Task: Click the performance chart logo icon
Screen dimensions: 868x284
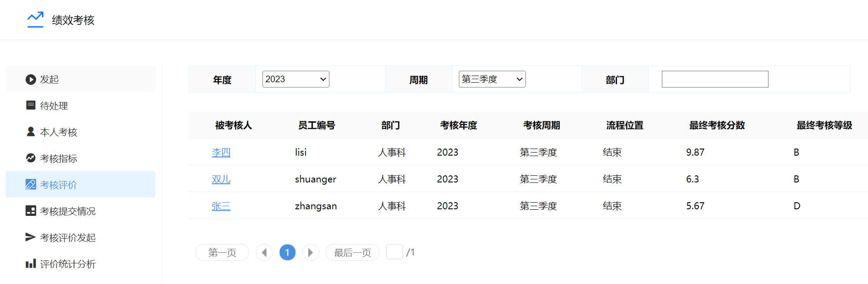Action: pos(35,20)
